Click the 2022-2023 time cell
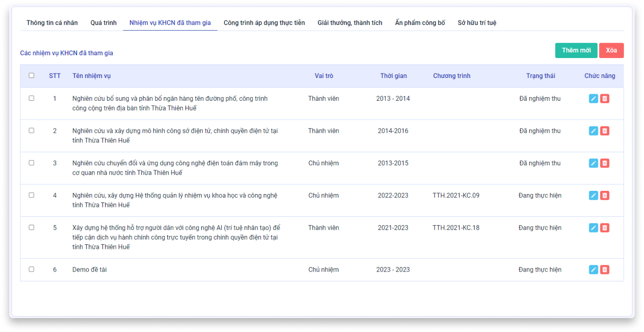 pyautogui.click(x=393, y=195)
